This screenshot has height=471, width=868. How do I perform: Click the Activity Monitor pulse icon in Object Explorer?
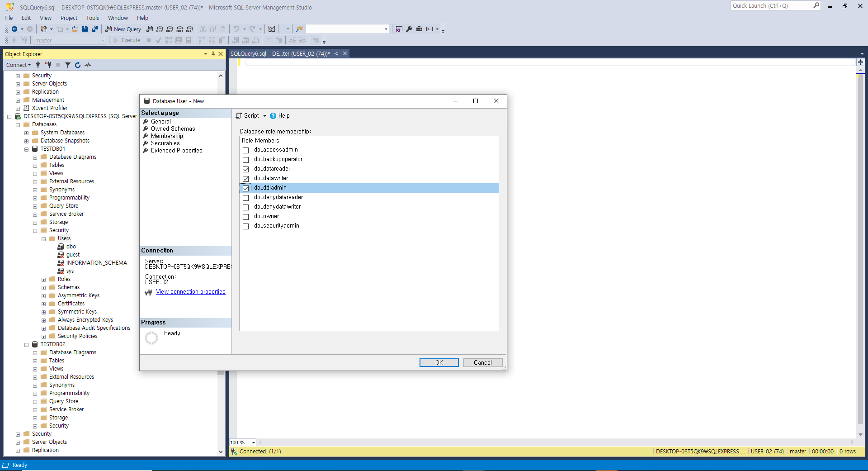88,65
